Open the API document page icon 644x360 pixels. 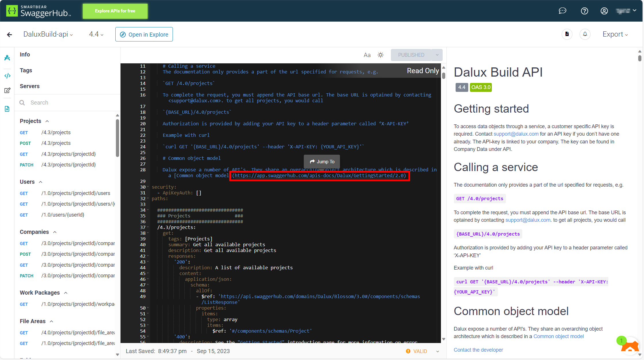click(x=567, y=34)
